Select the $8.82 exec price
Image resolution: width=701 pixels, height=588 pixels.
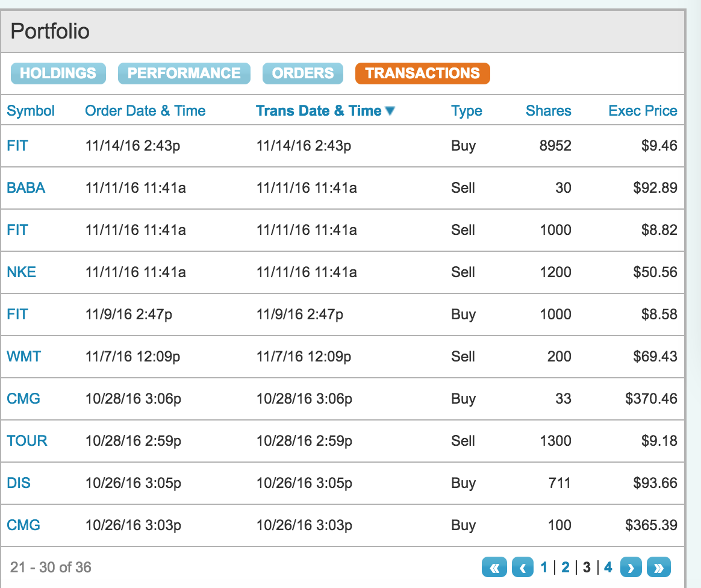659,230
